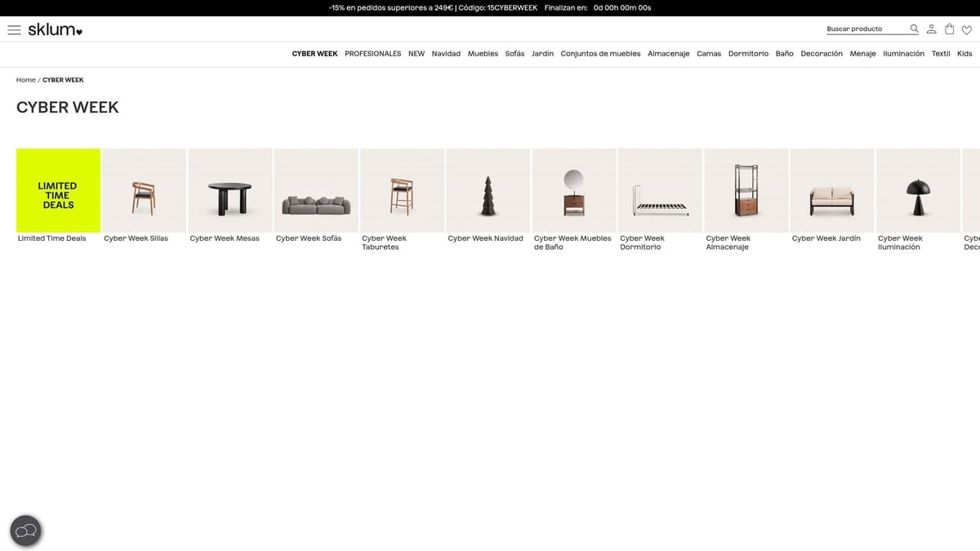Click the sklum logo
980x551 pixels.
(55, 29)
